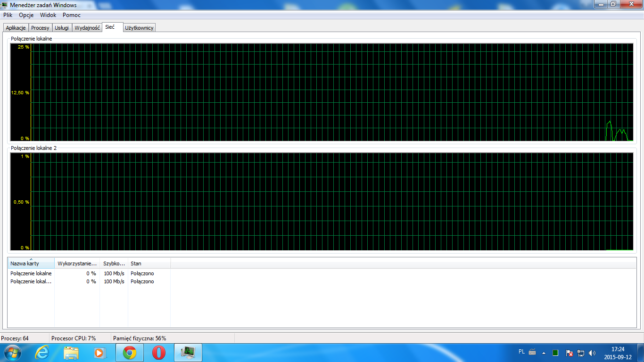Click the network connection tray icon
This screenshot has height=362, width=644.
(581, 353)
